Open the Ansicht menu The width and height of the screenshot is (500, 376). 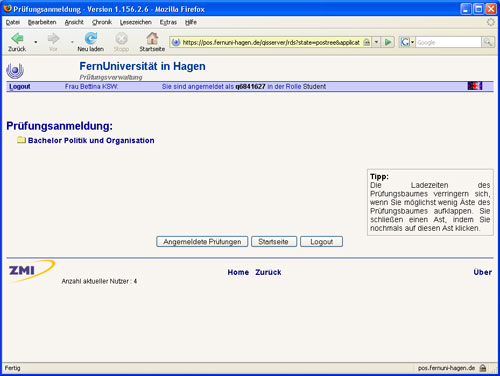pyautogui.click(x=74, y=22)
